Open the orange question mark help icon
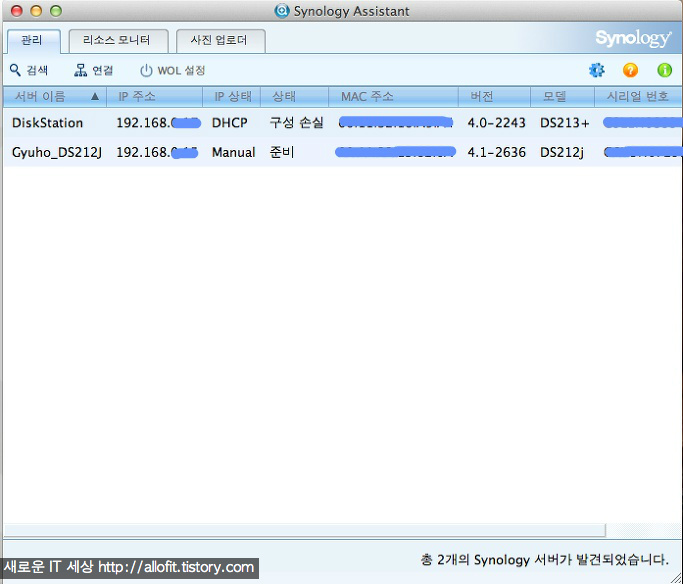The height and width of the screenshot is (584, 683). [630, 70]
